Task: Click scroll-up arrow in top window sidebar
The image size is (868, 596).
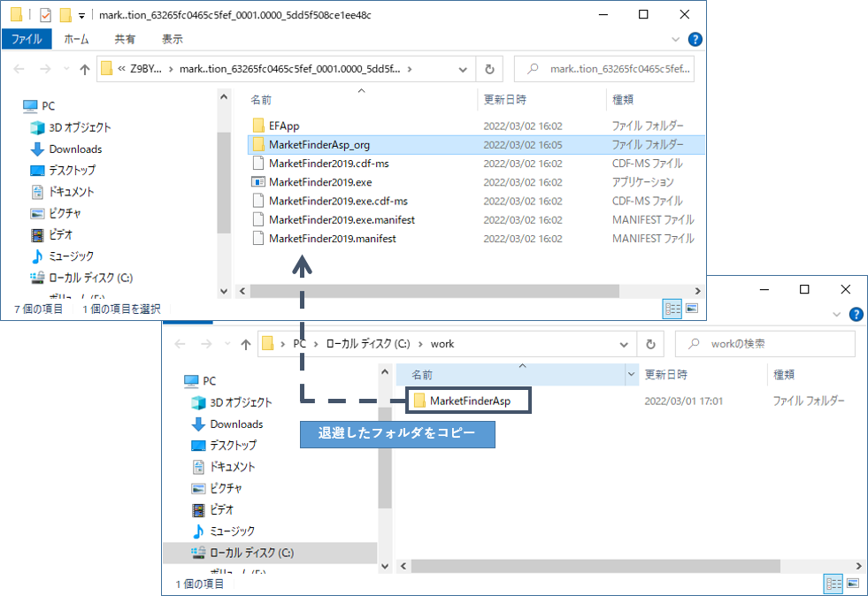Action: (x=224, y=97)
